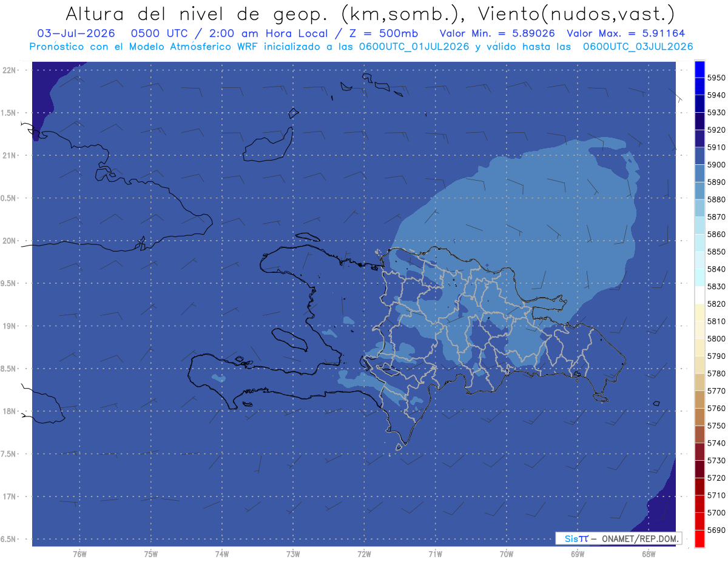This screenshot has height=562, width=728.
Task: Click the '72W' longitude label
Action: [x=364, y=554]
